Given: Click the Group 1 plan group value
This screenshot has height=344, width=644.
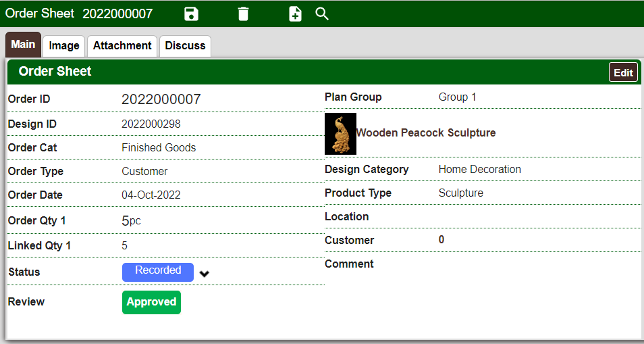Looking at the screenshot, I should 457,97.
